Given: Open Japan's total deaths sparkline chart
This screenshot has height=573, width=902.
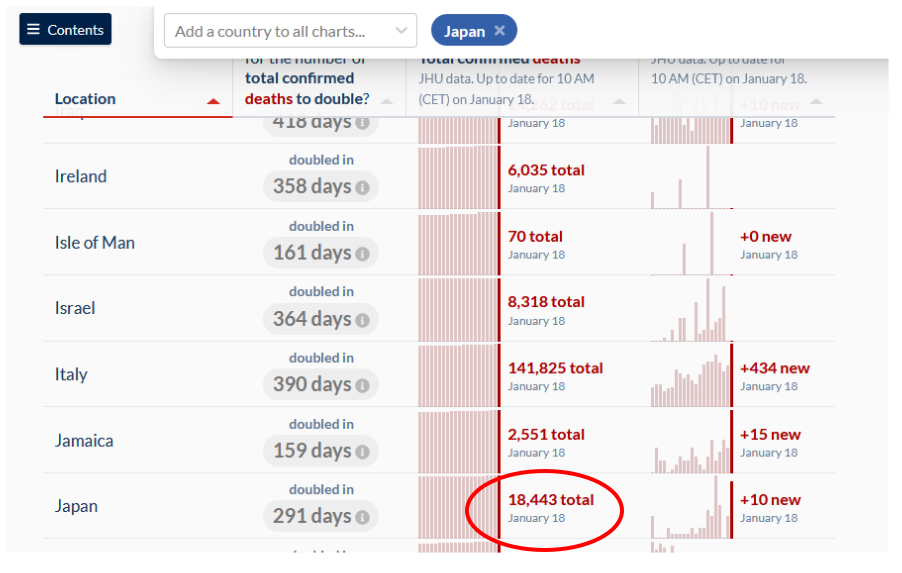Looking at the screenshot, I should pyautogui.click(x=457, y=507).
